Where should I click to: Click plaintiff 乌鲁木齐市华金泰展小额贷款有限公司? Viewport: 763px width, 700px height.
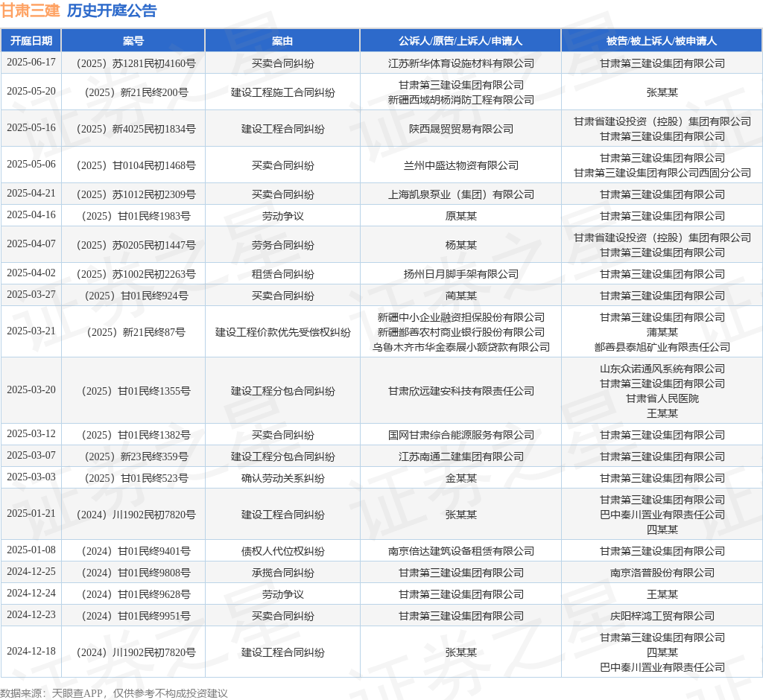(x=460, y=347)
